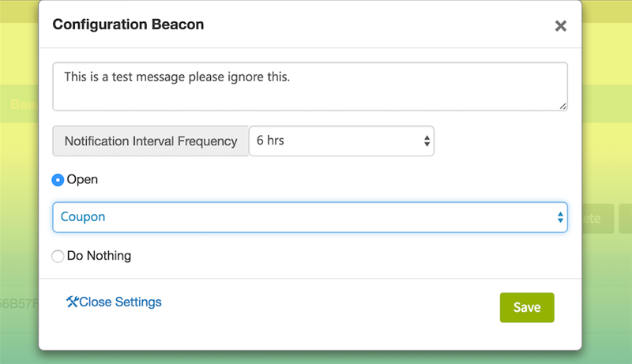Select the Do Nothing radio button
This screenshot has width=632, height=364.
point(58,256)
